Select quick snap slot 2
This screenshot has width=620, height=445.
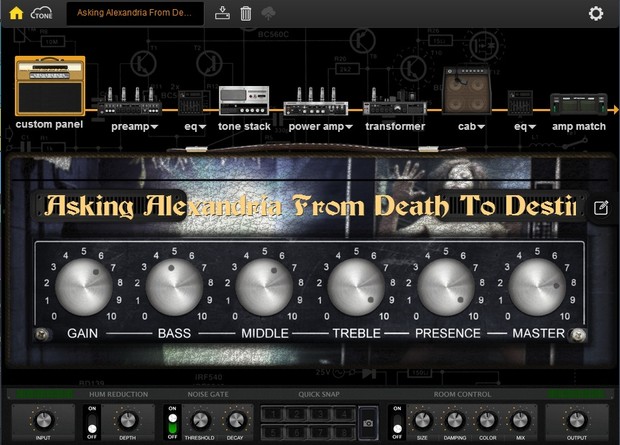click(x=297, y=414)
